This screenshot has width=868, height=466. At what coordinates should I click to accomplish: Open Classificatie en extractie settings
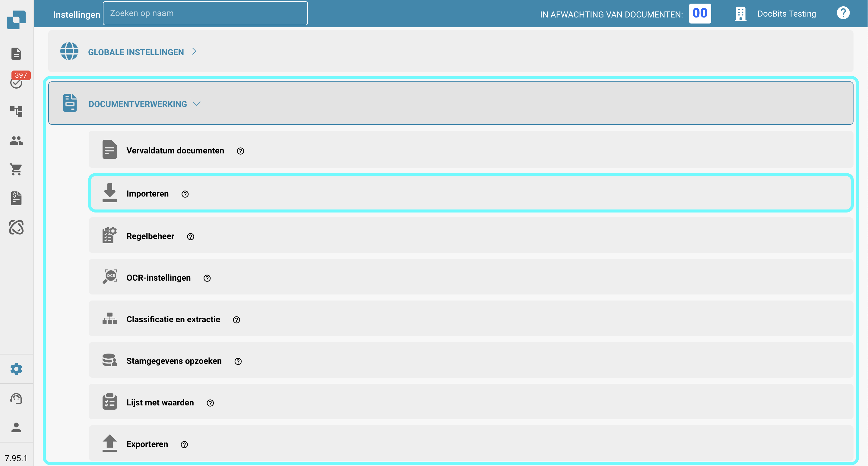(x=173, y=320)
